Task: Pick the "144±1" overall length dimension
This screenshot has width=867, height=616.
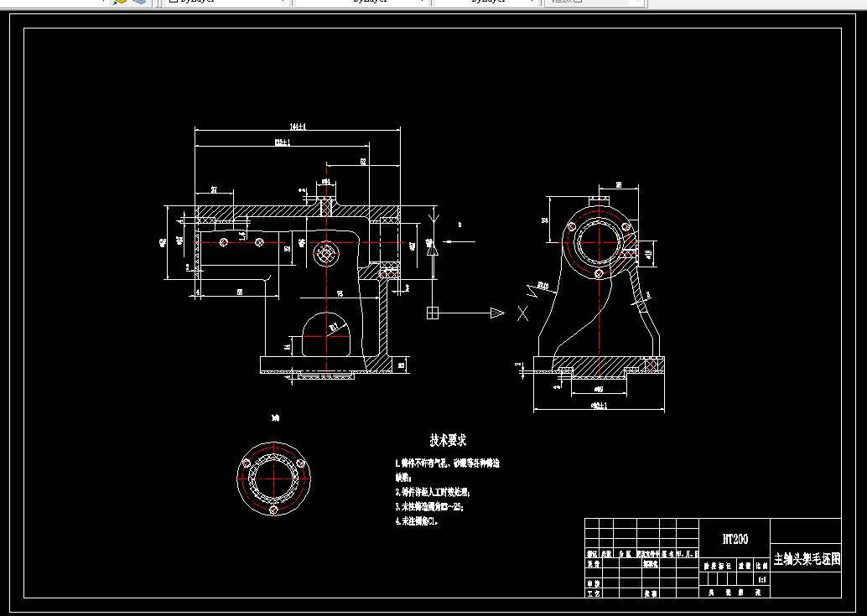Action: coord(298,127)
